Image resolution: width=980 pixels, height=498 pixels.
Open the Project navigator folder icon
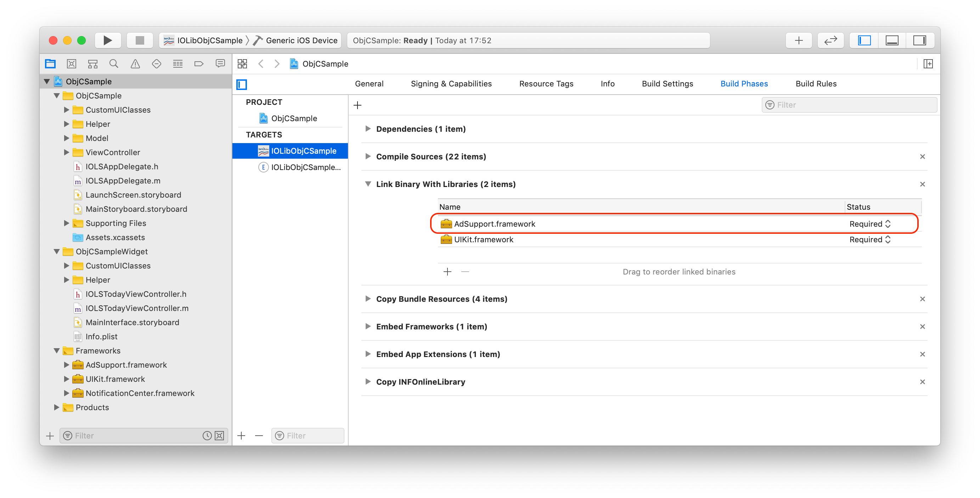pyautogui.click(x=50, y=63)
